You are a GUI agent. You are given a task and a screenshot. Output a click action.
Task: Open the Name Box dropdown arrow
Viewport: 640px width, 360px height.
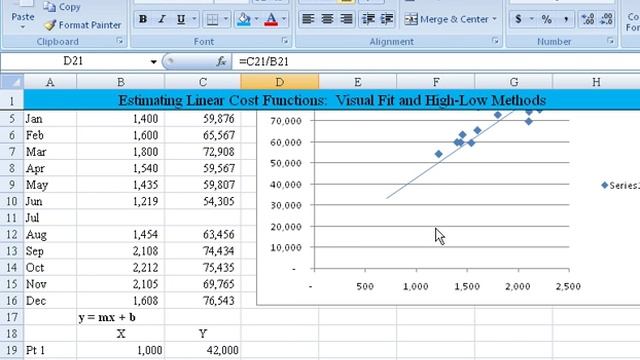[153, 62]
